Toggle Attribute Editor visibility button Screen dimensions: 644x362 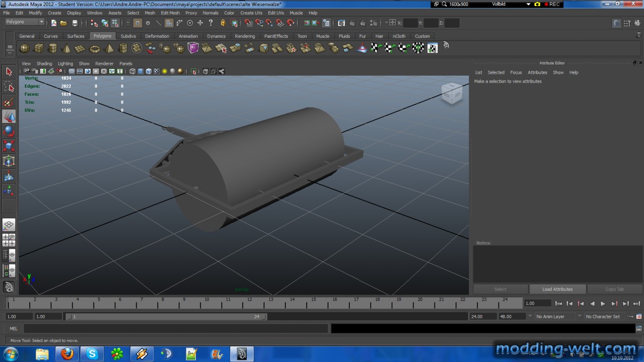coord(616,23)
